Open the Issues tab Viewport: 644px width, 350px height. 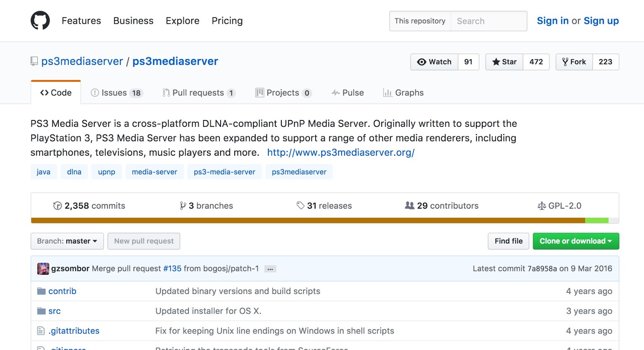point(117,93)
